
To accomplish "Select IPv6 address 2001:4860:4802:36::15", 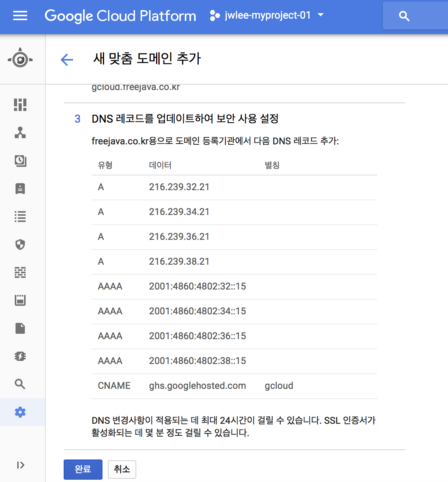I will tap(198, 336).
